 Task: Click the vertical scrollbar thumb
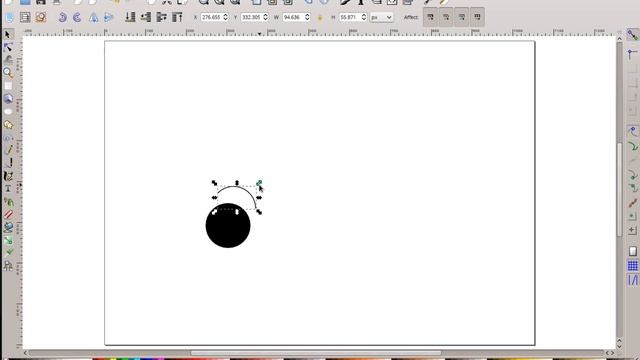point(619,189)
